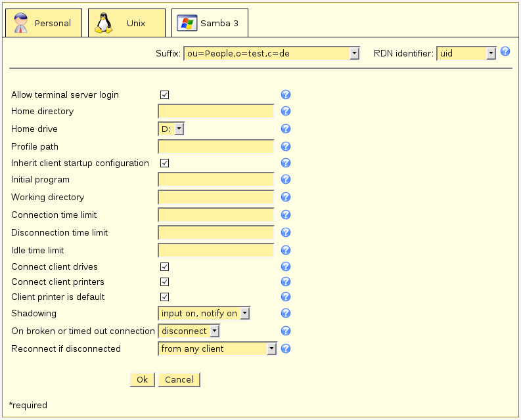Click help icon for Connection time limit
The height and width of the screenshot is (420, 521).
[x=286, y=215]
